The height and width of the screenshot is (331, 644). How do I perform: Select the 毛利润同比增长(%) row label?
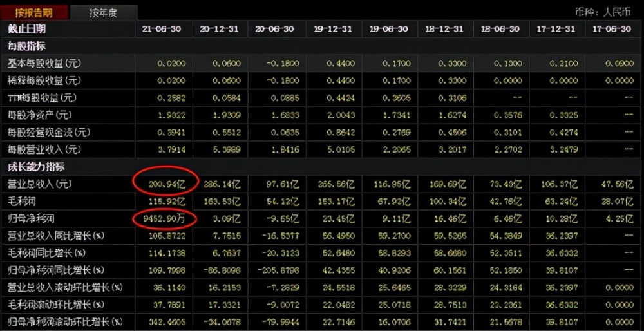click(46, 253)
